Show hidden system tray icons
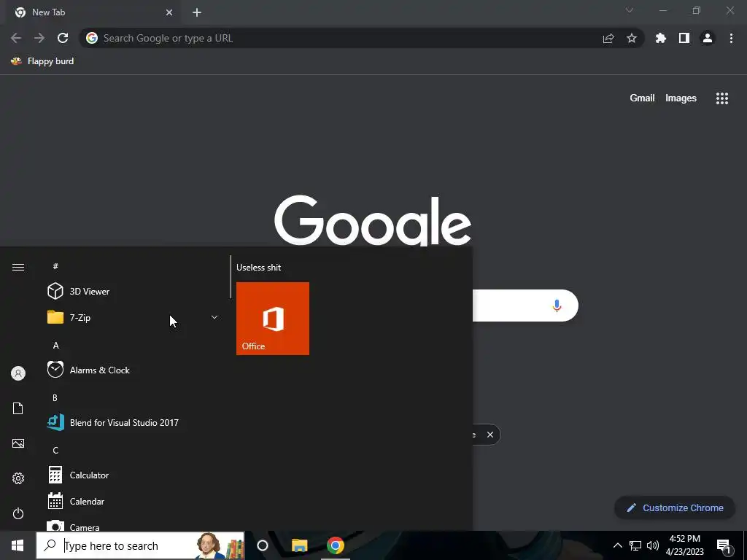Viewport: 747px width, 560px height. [x=617, y=545]
